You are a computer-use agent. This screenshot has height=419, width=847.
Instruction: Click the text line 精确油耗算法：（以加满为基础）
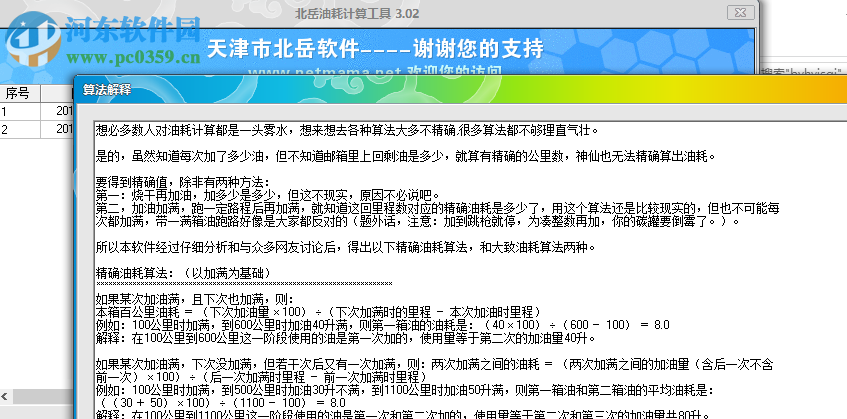(183, 273)
